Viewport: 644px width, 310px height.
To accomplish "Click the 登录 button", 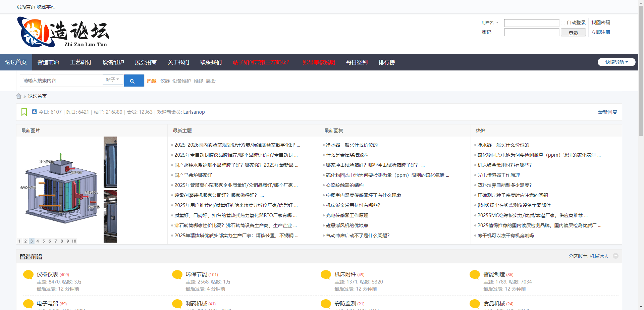I will 573,33.
